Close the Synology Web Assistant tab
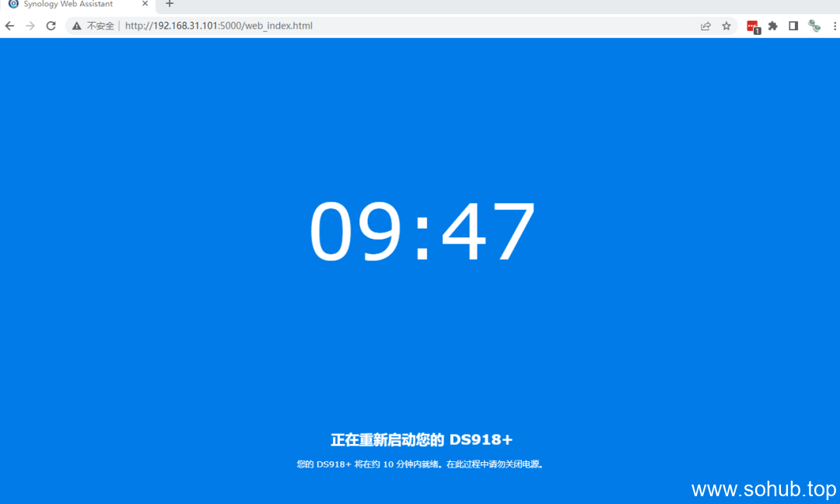This screenshot has height=504, width=840. (x=145, y=4)
